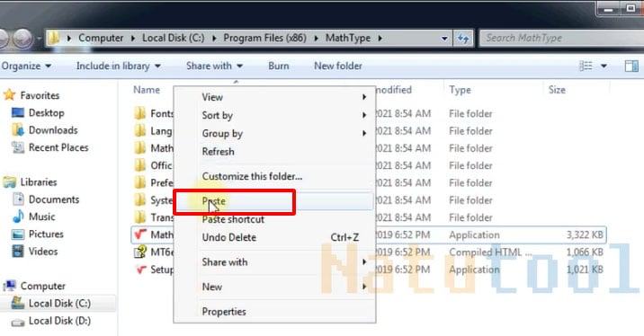Open the View submenu in context menu
This screenshot has width=644, height=336.
[x=274, y=97]
